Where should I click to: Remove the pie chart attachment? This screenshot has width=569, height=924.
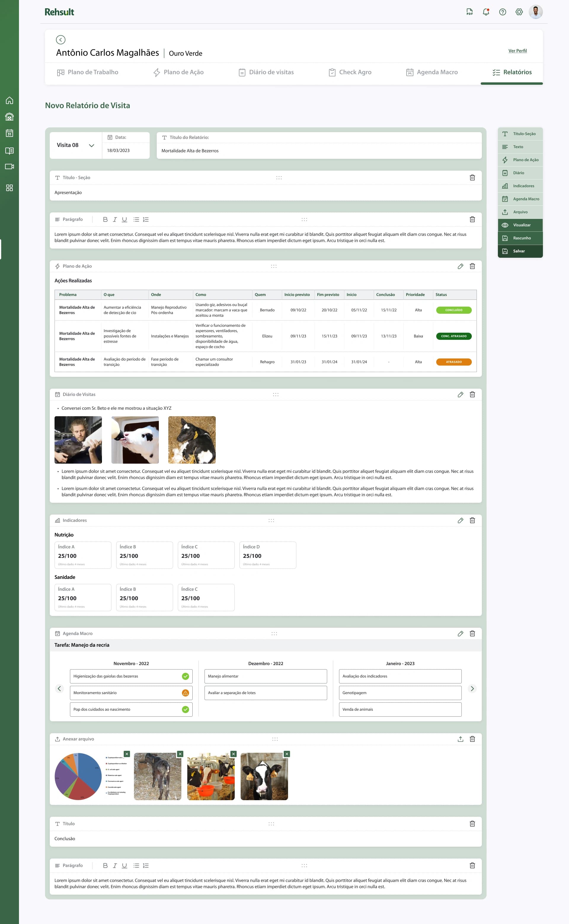[x=127, y=754]
